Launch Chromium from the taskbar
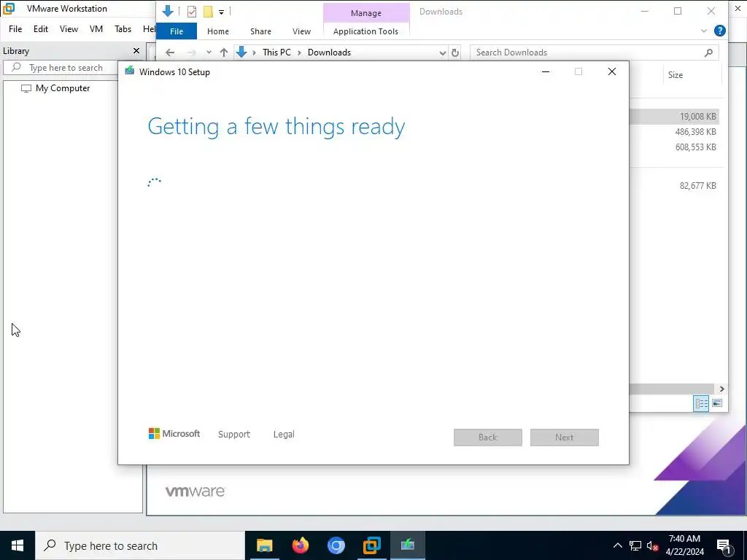The height and width of the screenshot is (560, 747). click(336, 545)
